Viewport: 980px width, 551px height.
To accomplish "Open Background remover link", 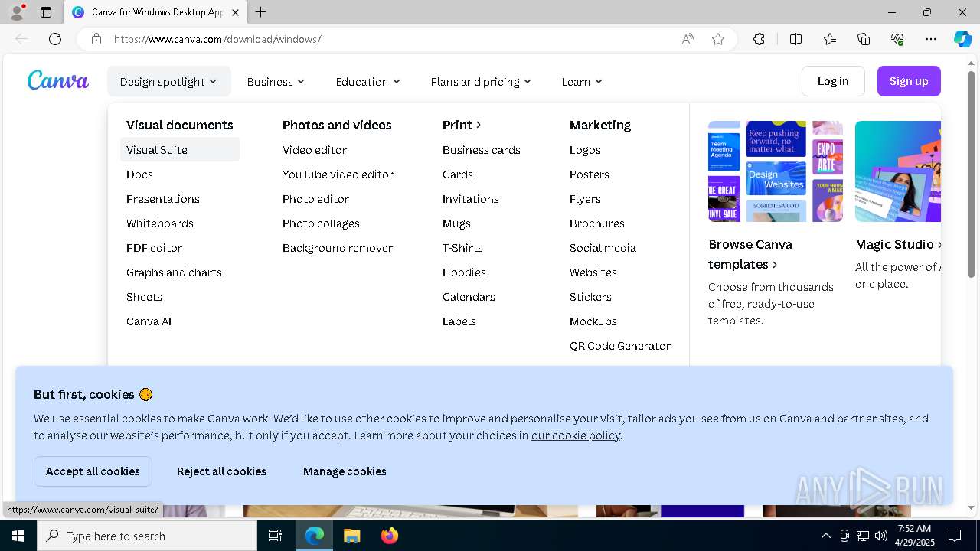I will tap(338, 248).
